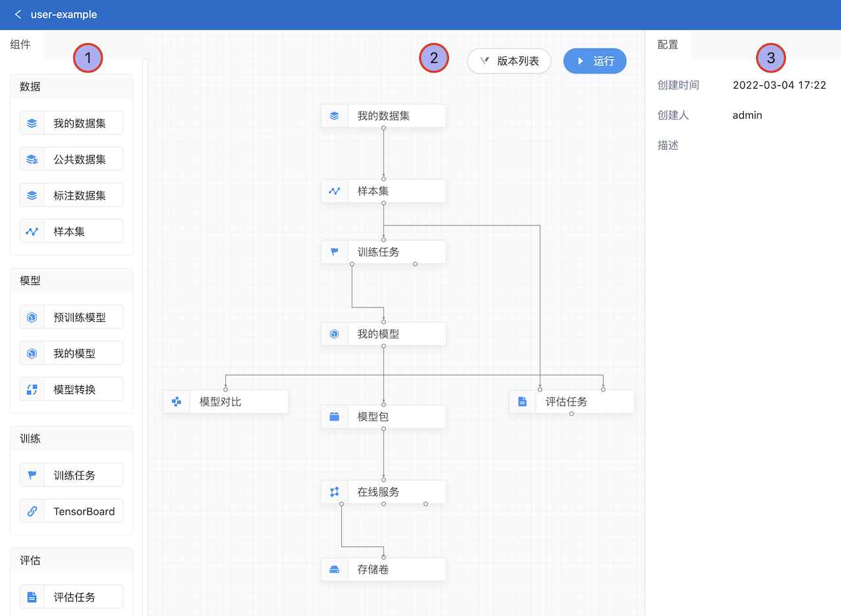This screenshot has height=616, width=841.
Task: Click the 描述 field label
Action: click(668, 145)
